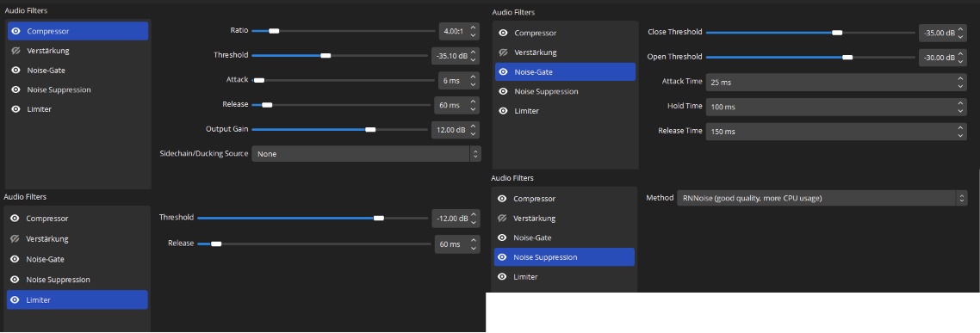The width and height of the screenshot is (980, 333).
Task: Toggle highlighted Limiter eye icon in Limiter-selected panel
Action: (15, 300)
